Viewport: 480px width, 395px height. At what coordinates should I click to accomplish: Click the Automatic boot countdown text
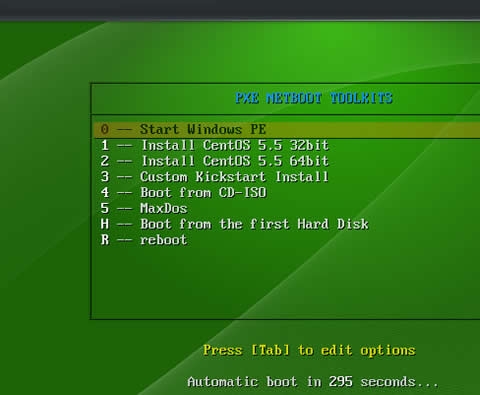click(313, 382)
